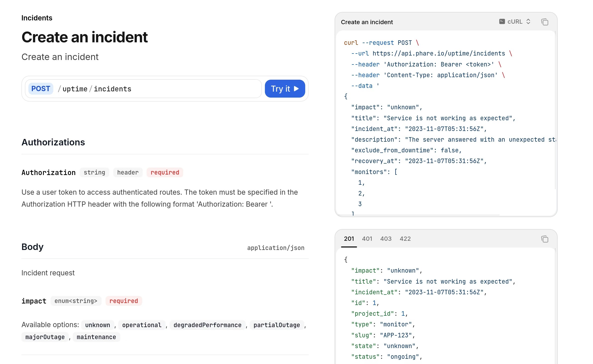Open the 422 response tab
This screenshot has height=364, width=593.
tap(405, 239)
